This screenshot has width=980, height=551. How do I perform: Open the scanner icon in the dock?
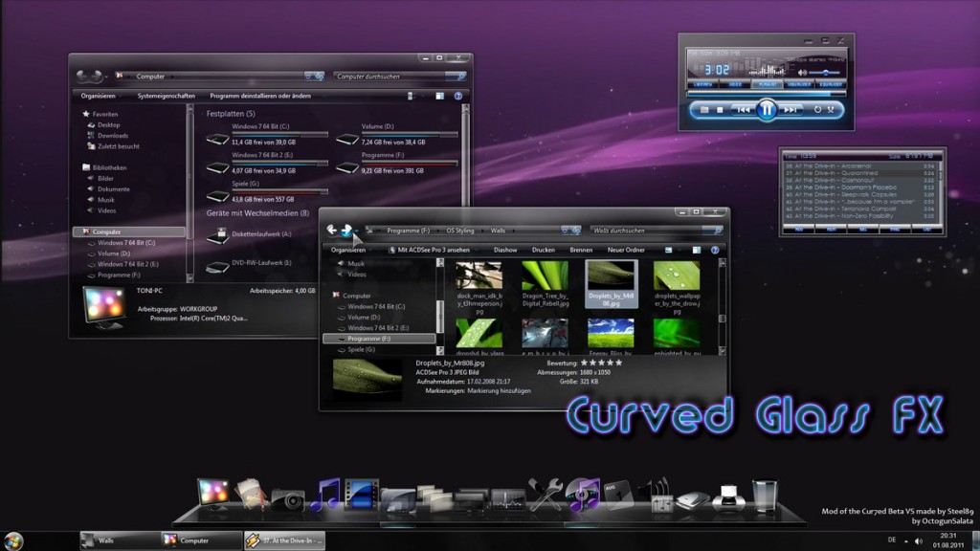(693, 500)
